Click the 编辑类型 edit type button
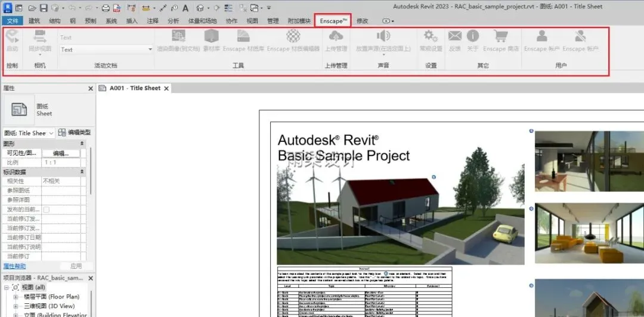 75,132
